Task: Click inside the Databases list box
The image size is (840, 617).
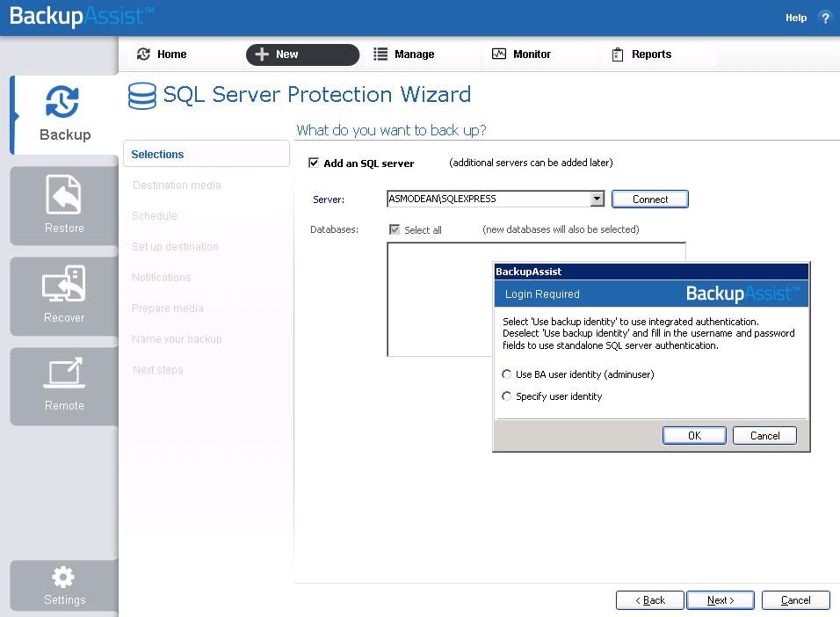Action: pos(439,299)
